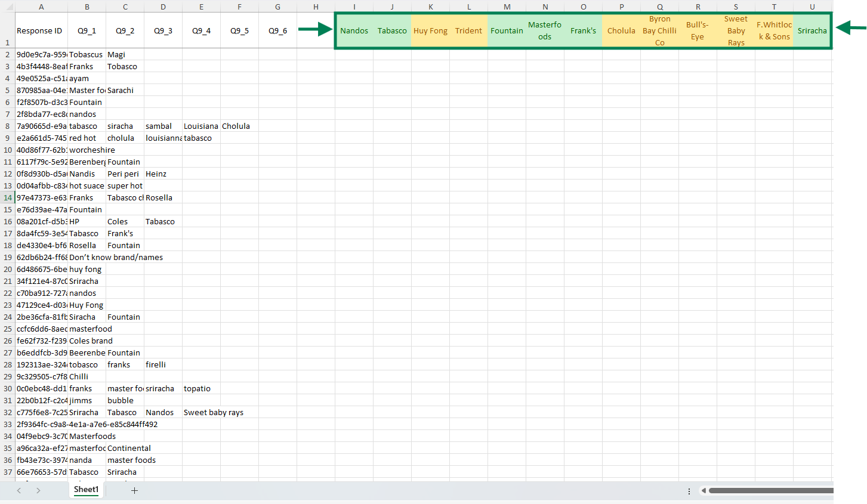The height and width of the screenshot is (504, 867).
Task: Select column U header
Action: 812,7
